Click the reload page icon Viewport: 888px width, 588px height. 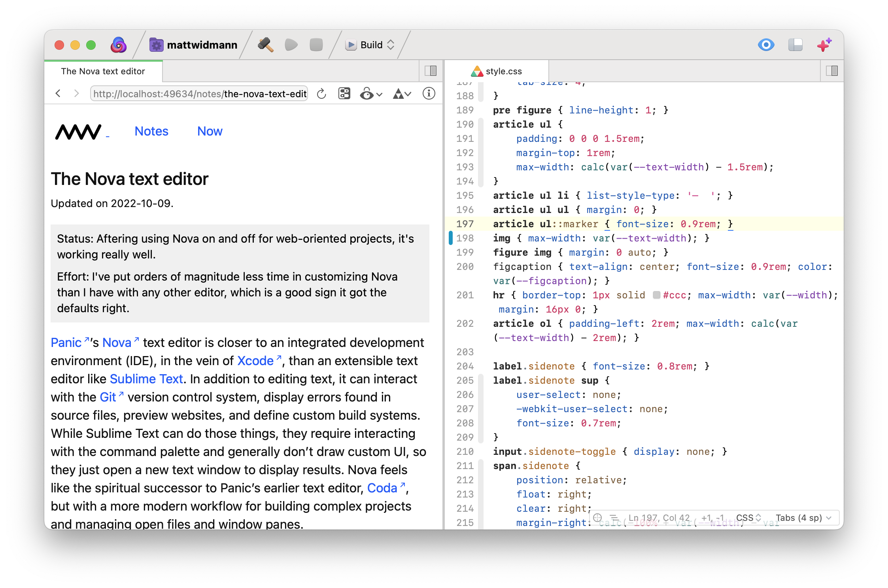tap(321, 94)
